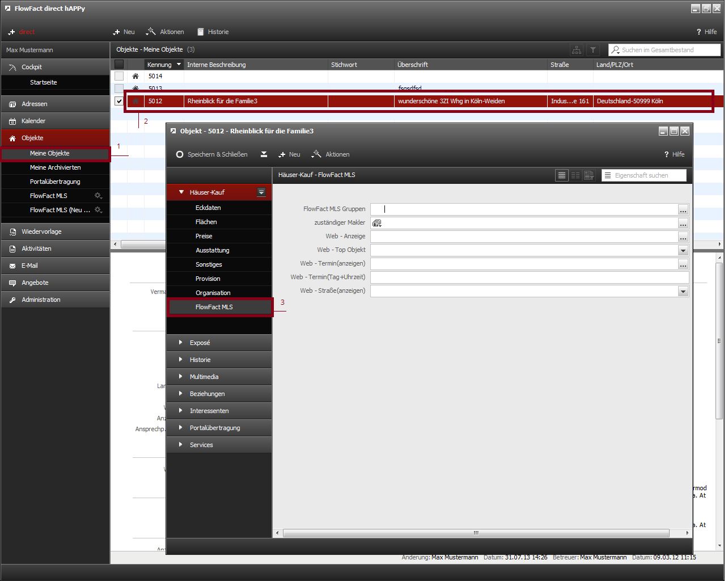
Task: Open Wiedervorlage in left sidebar
Action: [55, 231]
